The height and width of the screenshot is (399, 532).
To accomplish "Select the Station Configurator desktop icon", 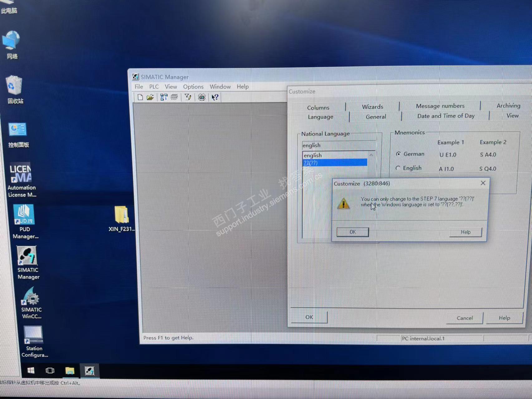I will click(34, 342).
